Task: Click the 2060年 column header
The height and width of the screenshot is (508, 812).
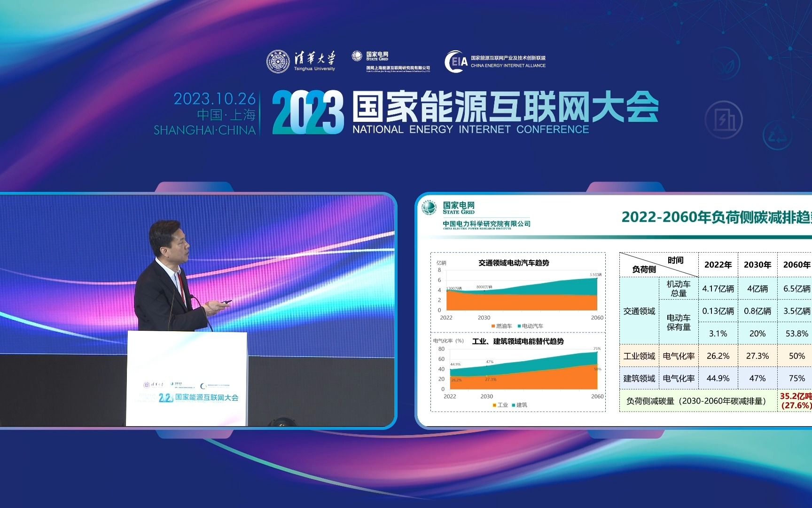Action: coord(795,265)
